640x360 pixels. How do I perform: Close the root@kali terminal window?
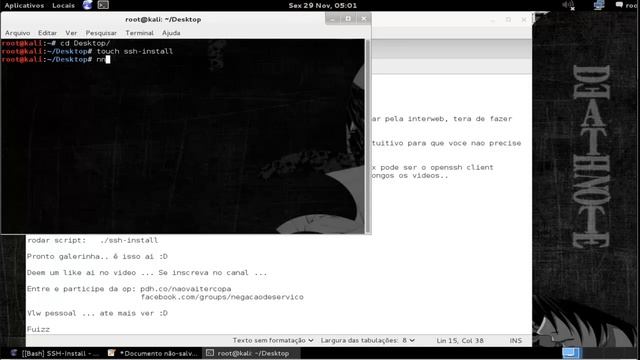tap(364, 19)
